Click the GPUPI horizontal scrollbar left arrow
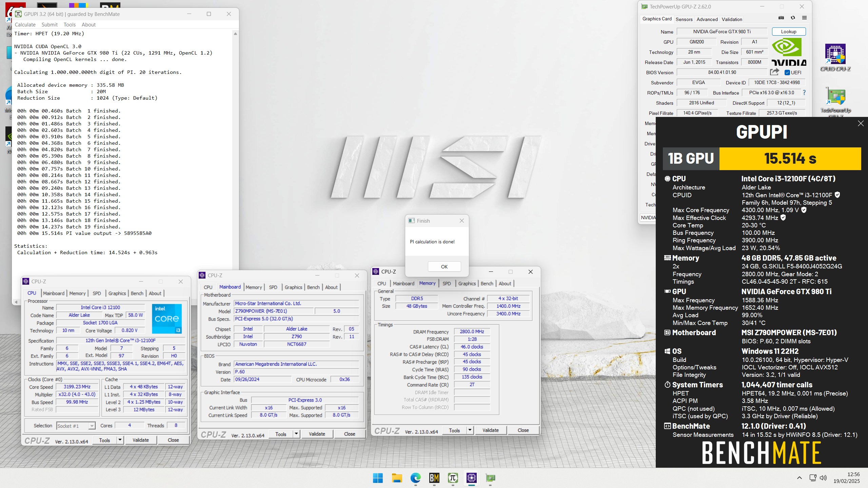The image size is (868, 488). coord(16,302)
